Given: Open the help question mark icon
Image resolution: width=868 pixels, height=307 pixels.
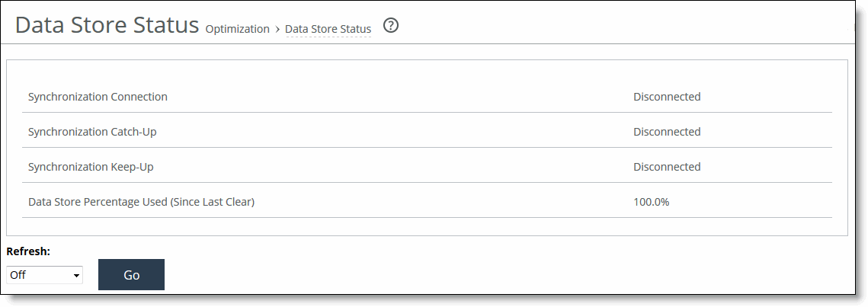Looking at the screenshot, I should pyautogui.click(x=391, y=25).
